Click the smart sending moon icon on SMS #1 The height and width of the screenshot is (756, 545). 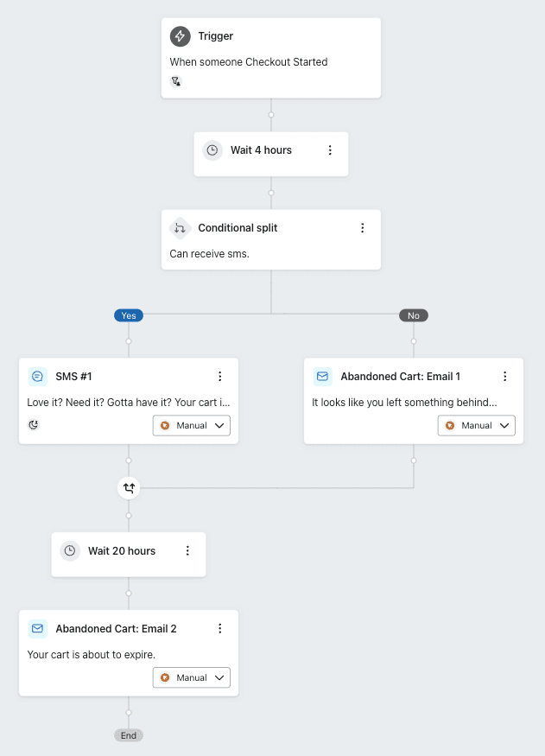click(x=33, y=424)
